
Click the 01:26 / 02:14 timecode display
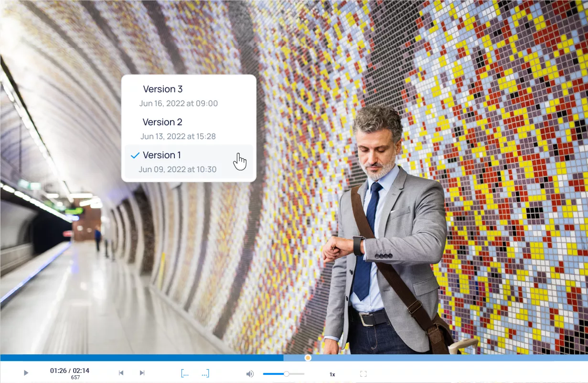(70, 371)
